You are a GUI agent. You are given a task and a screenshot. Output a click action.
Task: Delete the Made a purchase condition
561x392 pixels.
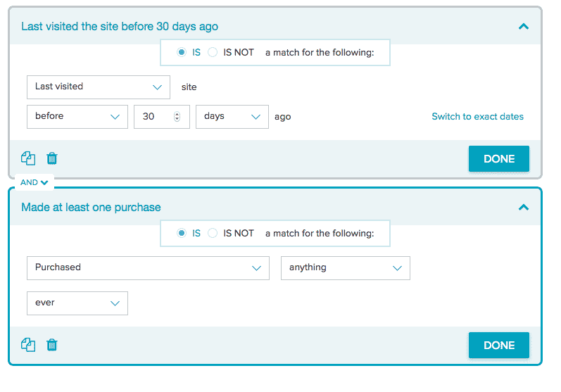pos(52,345)
